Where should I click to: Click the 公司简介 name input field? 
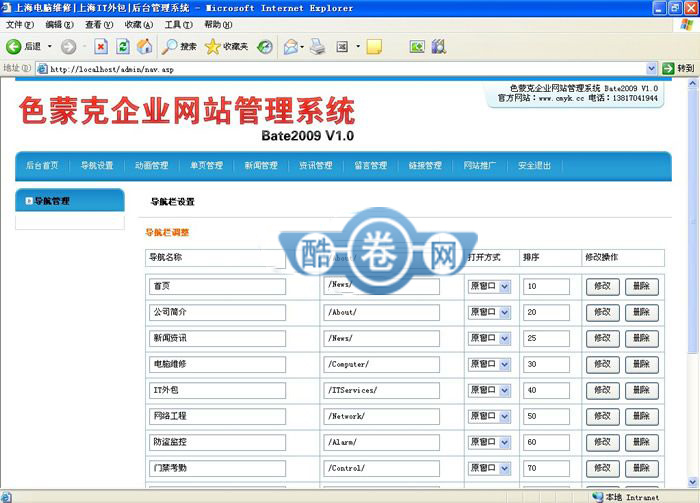click(217, 312)
